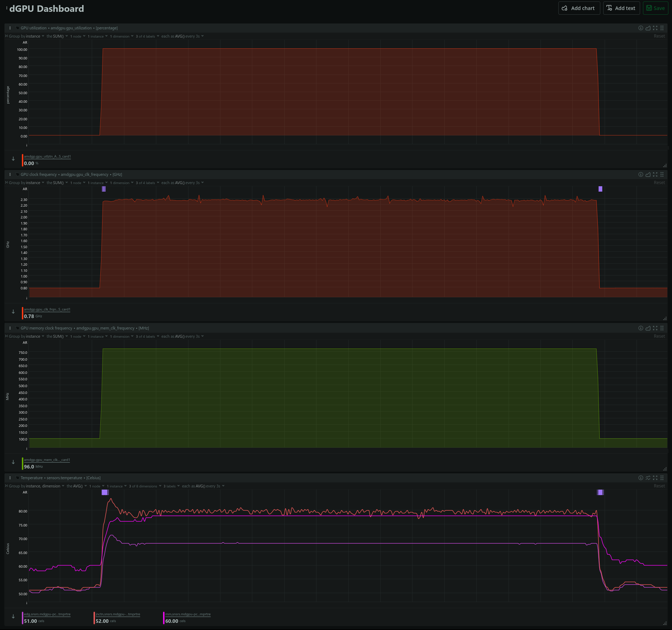This screenshot has width=672, height=630.
Task: Change chart type on GPU clock frequency chart
Action: click(x=648, y=174)
